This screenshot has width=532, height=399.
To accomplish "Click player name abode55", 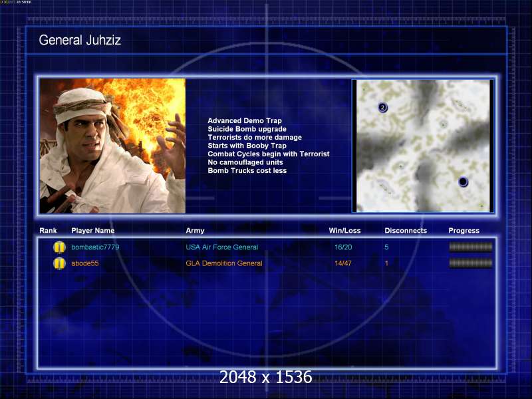I will [x=85, y=263].
